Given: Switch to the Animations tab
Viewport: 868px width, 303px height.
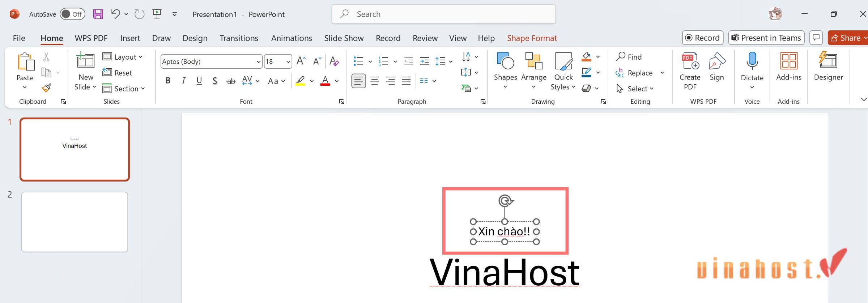Looking at the screenshot, I should click(x=292, y=38).
